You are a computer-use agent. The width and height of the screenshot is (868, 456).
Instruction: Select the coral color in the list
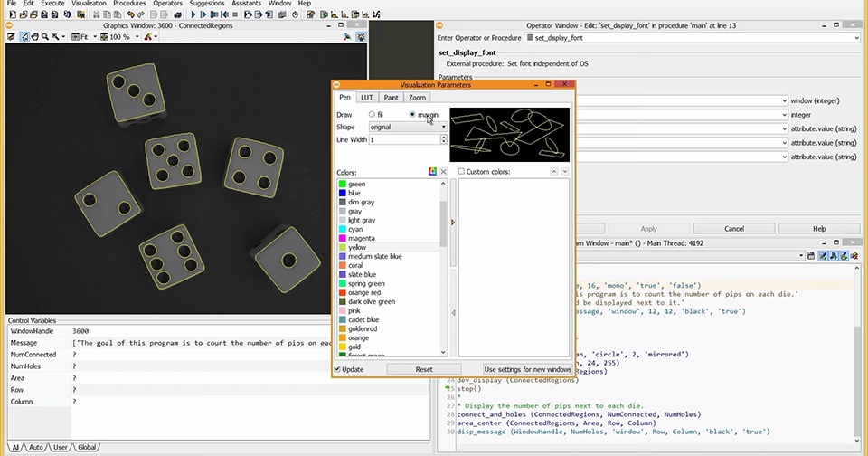(x=355, y=265)
